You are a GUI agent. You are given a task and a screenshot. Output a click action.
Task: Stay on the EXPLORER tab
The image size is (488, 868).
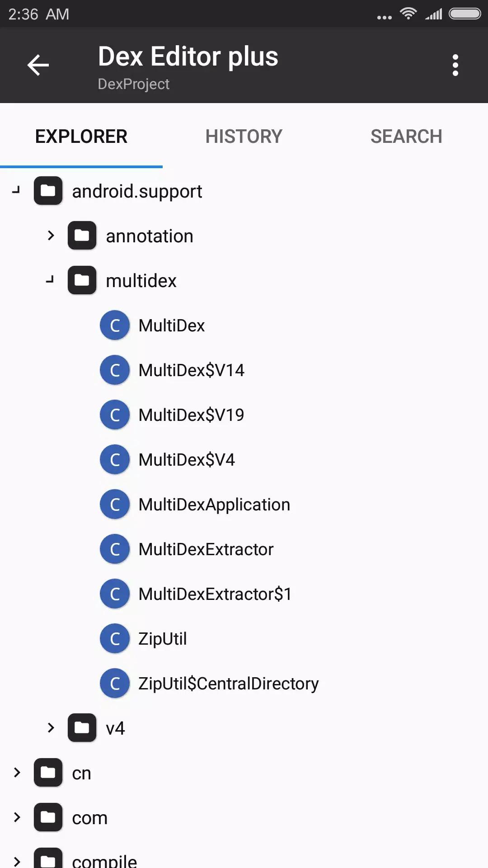[x=81, y=136]
